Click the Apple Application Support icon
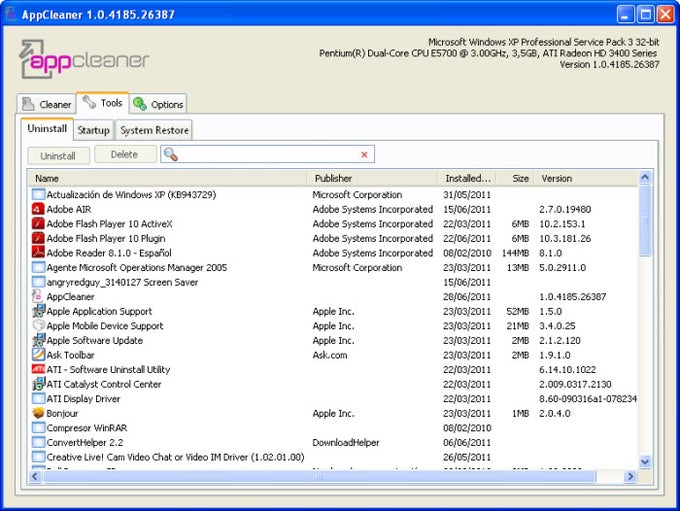The width and height of the screenshot is (680, 511). click(x=38, y=311)
